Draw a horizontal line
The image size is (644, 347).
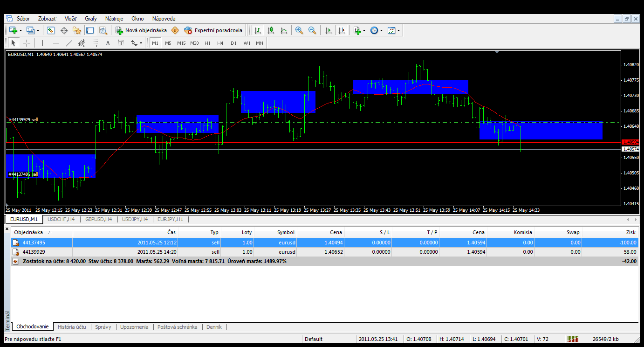point(56,43)
